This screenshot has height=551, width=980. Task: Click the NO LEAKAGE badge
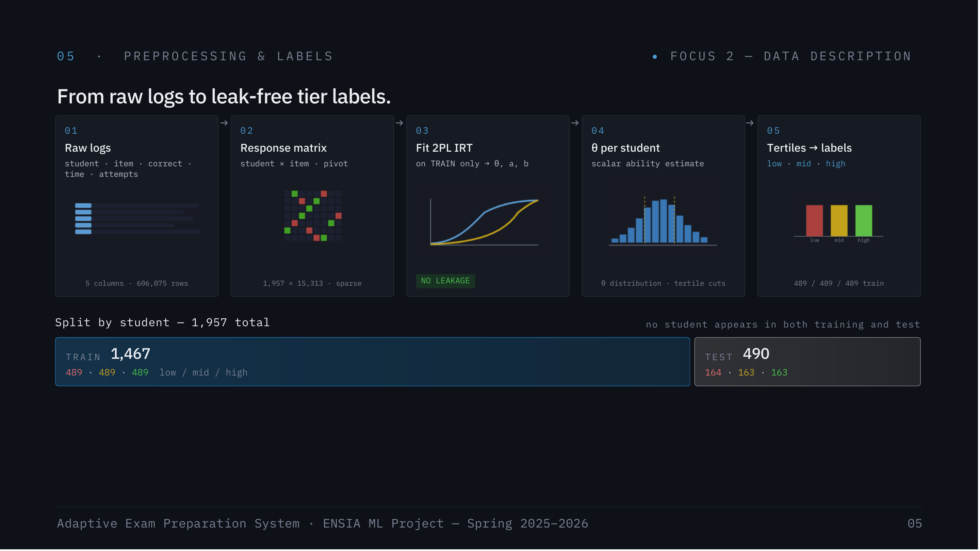coord(446,281)
